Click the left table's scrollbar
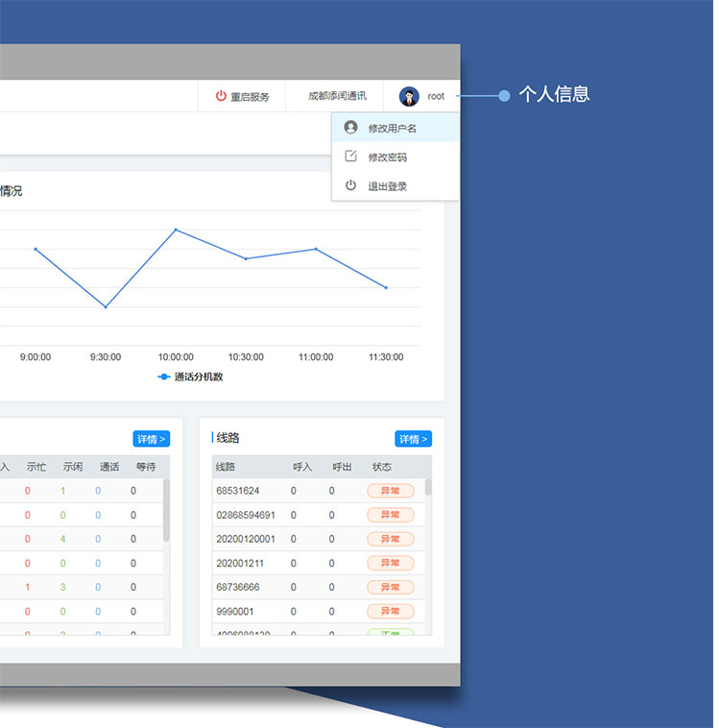Viewport: 719px width, 728px height. pyautogui.click(x=166, y=510)
